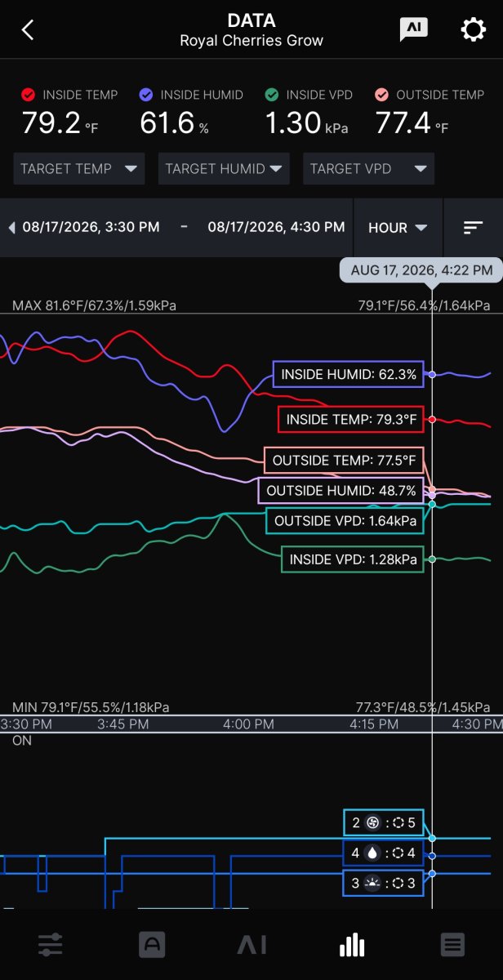Click the 77.4 °F outside temp reading
This screenshot has width=503, height=980.
pos(412,123)
